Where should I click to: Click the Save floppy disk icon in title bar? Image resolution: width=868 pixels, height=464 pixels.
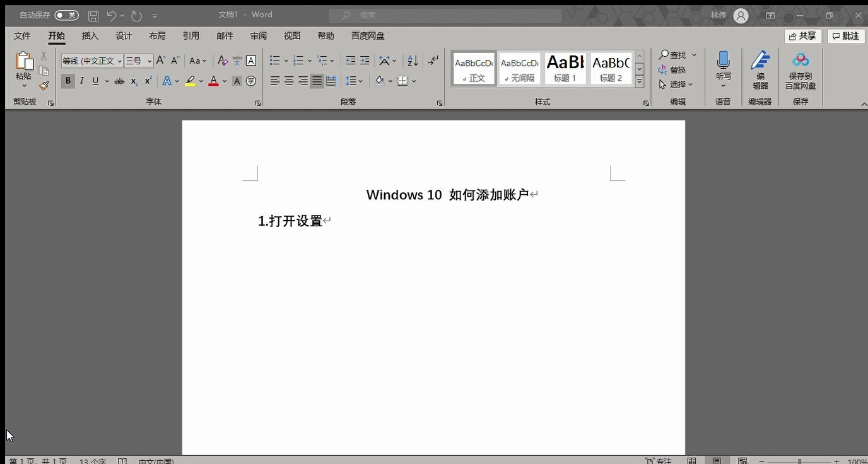click(93, 15)
